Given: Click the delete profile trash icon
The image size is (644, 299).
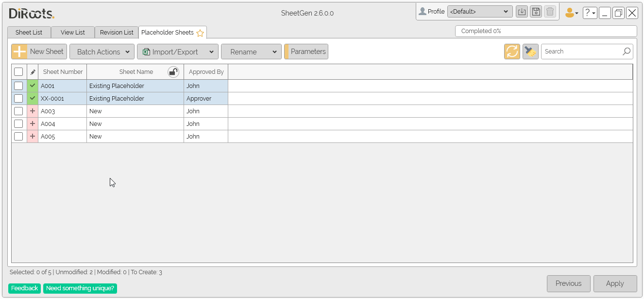Looking at the screenshot, I should click(x=550, y=12).
